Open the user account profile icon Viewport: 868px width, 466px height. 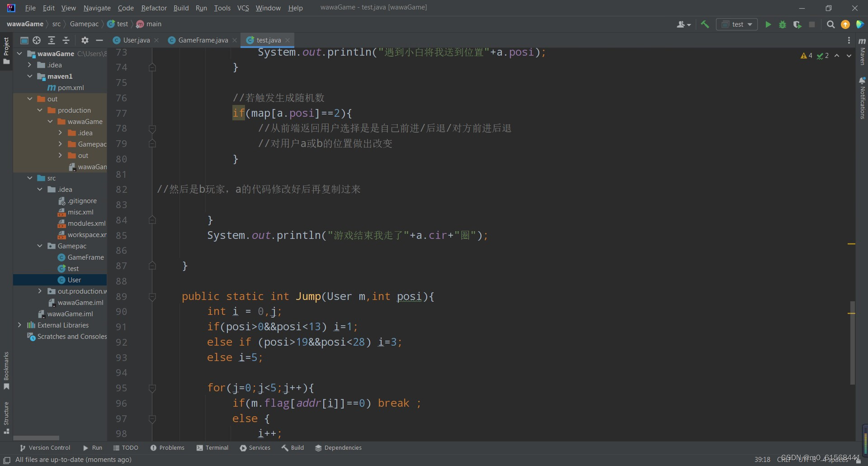[684, 24]
